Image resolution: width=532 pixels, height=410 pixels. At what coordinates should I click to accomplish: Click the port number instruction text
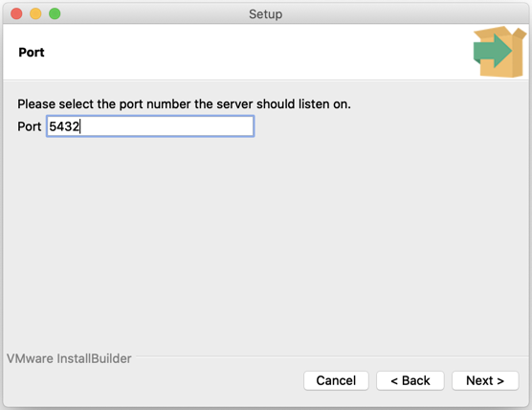click(x=184, y=104)
